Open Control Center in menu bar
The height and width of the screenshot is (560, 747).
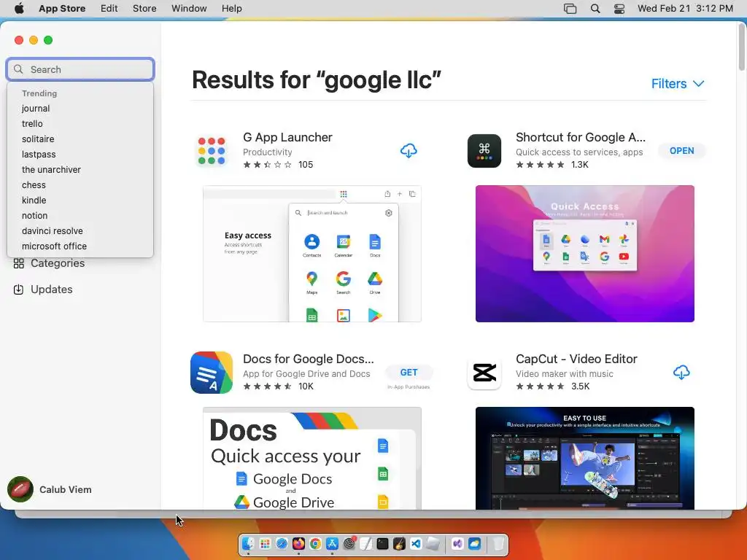(x=619, y=9)
